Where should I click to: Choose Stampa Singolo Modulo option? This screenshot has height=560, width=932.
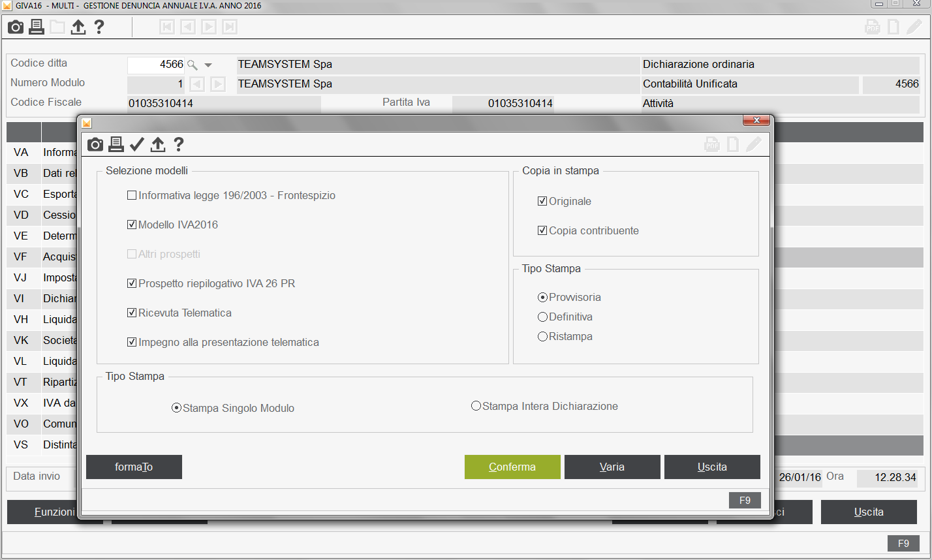point(176,408)
